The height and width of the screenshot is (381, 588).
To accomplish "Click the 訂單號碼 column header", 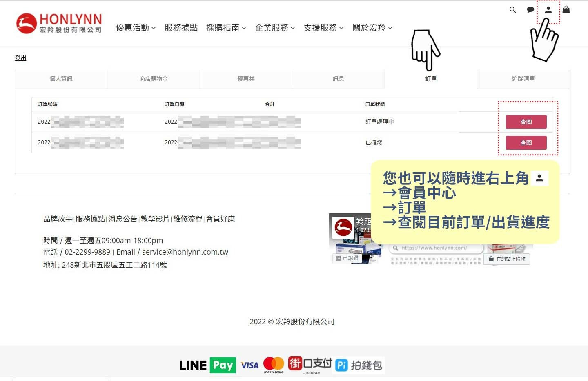I will click(x=48, y=104).
